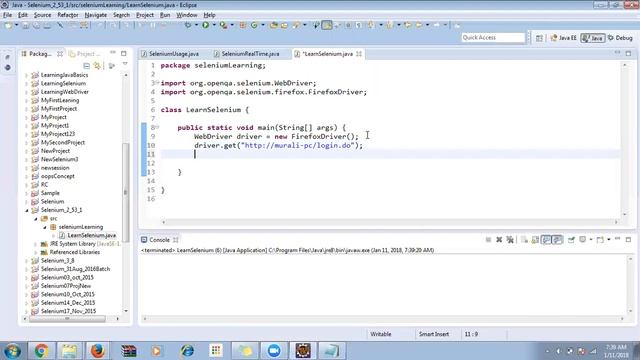The image size is (640, 360).
Task: Select LearnSelenium.java in Package Explorer
Action: point(91,236)
